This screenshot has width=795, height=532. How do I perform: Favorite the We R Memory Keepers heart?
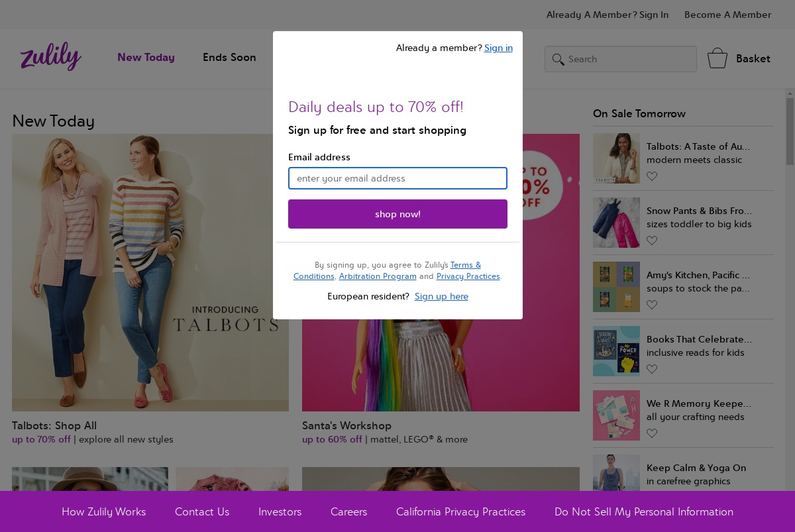(652, 433)
